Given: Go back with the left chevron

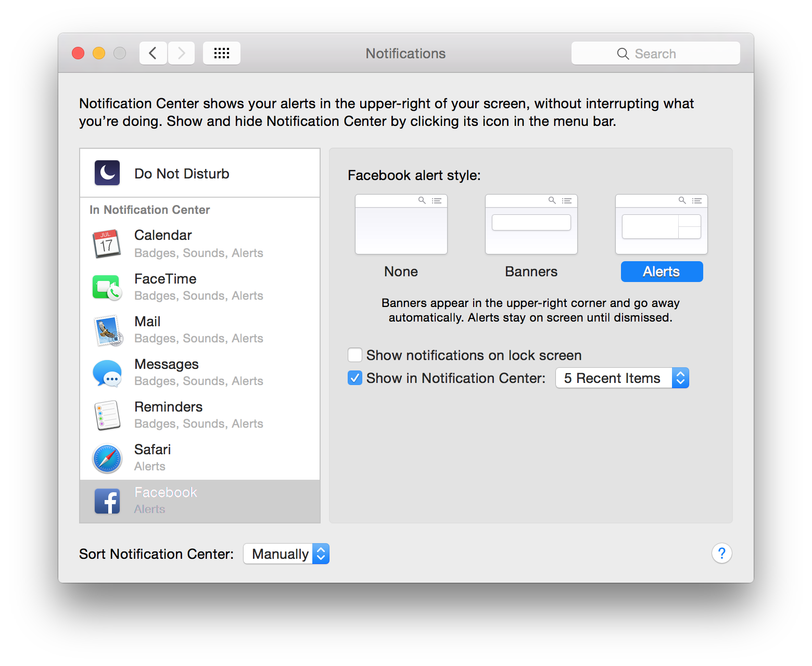Looking at the screenshot, I should (153, 53).
